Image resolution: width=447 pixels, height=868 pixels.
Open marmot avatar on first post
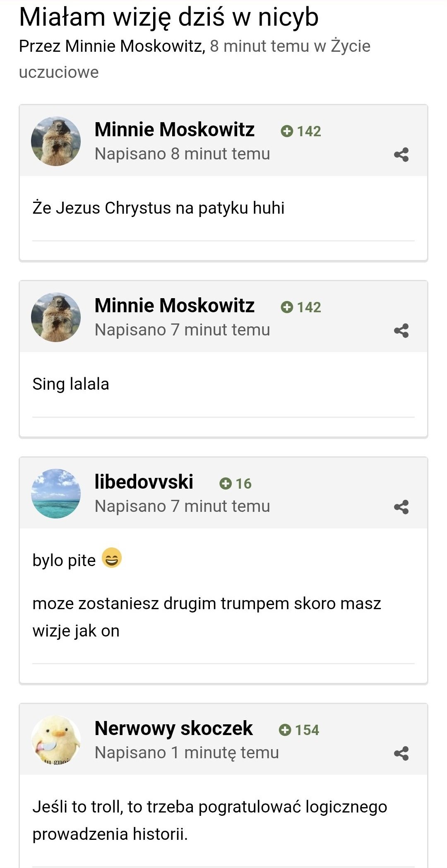click(56, 141)
